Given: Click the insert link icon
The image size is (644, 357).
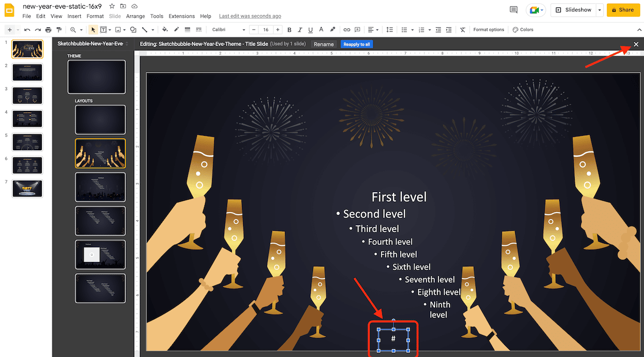Looking at the screenshot, I should (347, 30).
